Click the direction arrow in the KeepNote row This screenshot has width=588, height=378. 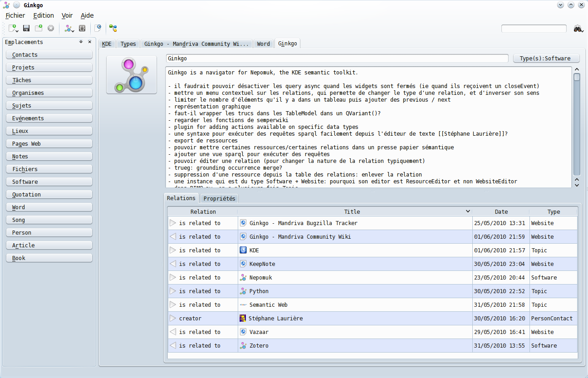(173, 264)
